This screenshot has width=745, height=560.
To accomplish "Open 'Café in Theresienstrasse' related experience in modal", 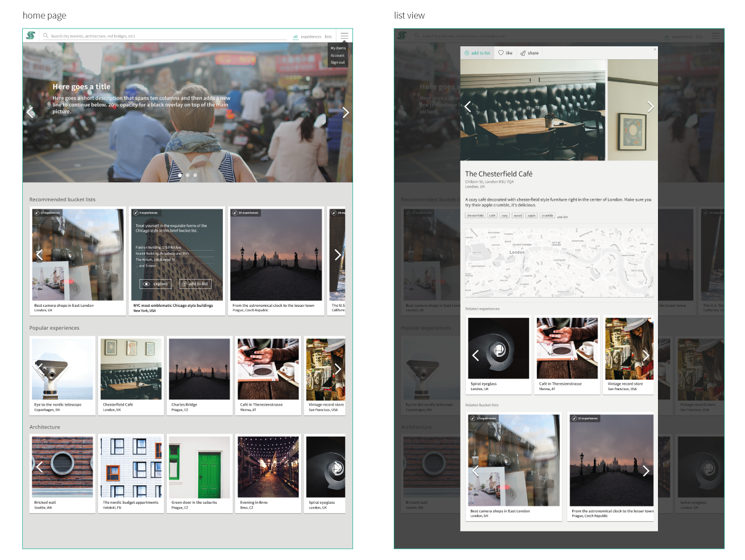I will tap(567, 355).
